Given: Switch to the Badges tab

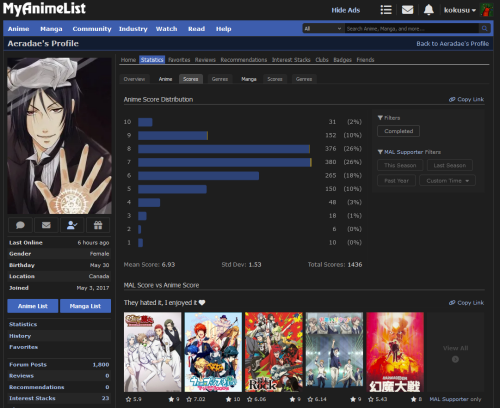Looking at the screenshot, I should pos(342,60).
